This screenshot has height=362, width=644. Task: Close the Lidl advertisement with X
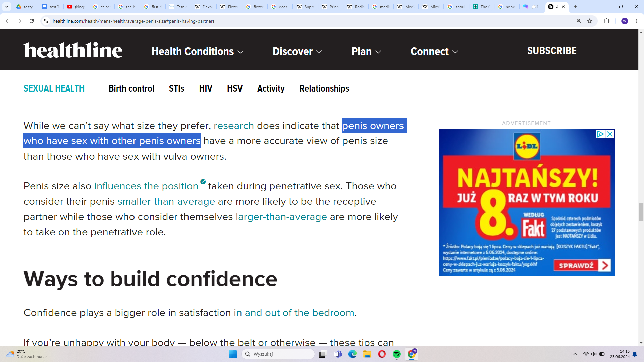[610, 134]
